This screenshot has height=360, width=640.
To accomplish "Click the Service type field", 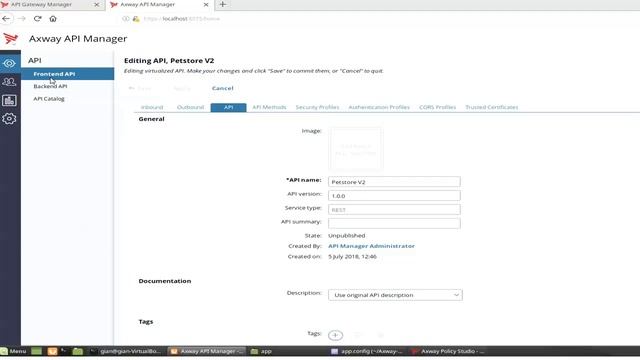I will 394,209.
